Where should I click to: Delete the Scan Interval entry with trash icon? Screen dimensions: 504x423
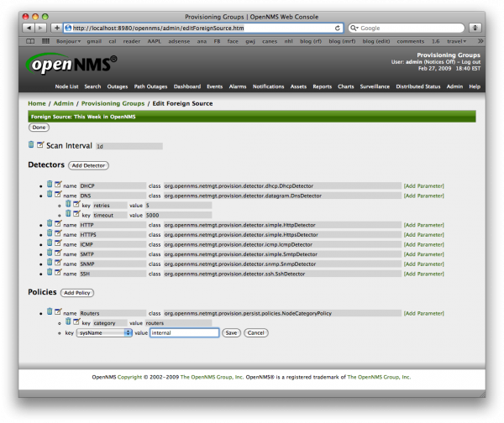31,144
